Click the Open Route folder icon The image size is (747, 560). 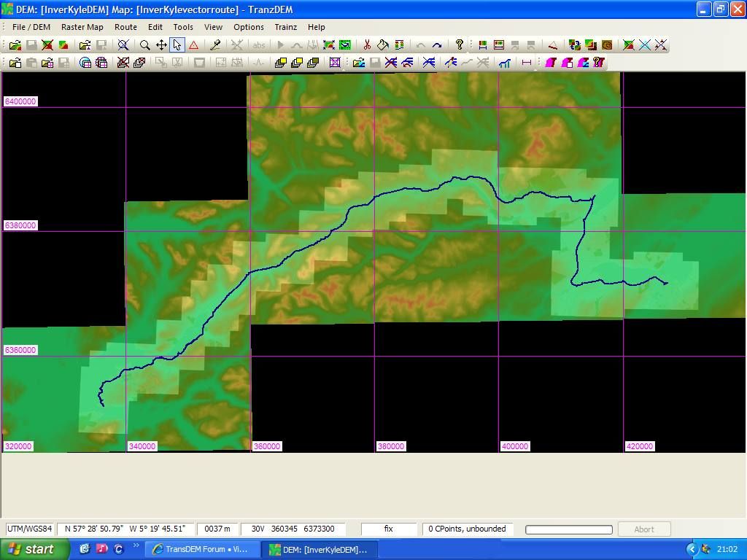[x=359, y=63]
